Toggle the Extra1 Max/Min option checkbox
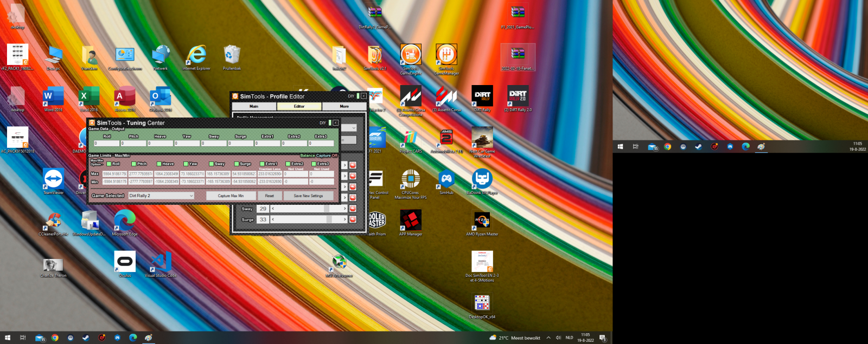The image size is (868, 344). (x=262, y=164)
